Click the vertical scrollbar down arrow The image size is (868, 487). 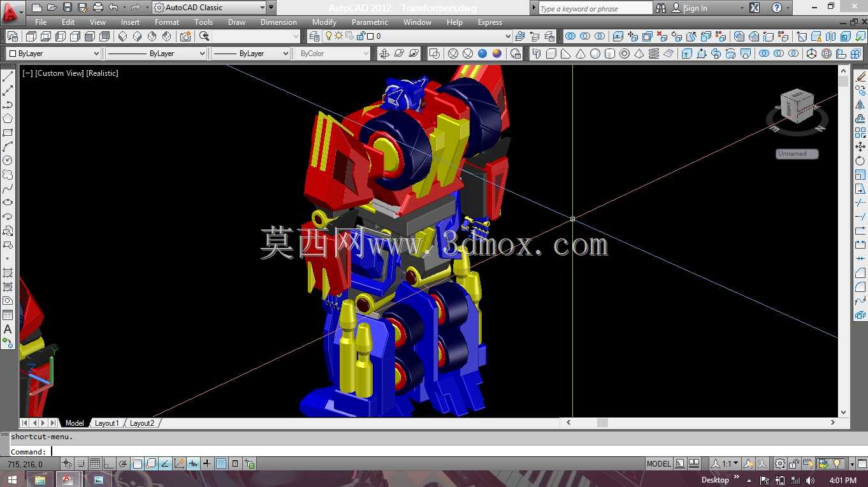(844, 412)
